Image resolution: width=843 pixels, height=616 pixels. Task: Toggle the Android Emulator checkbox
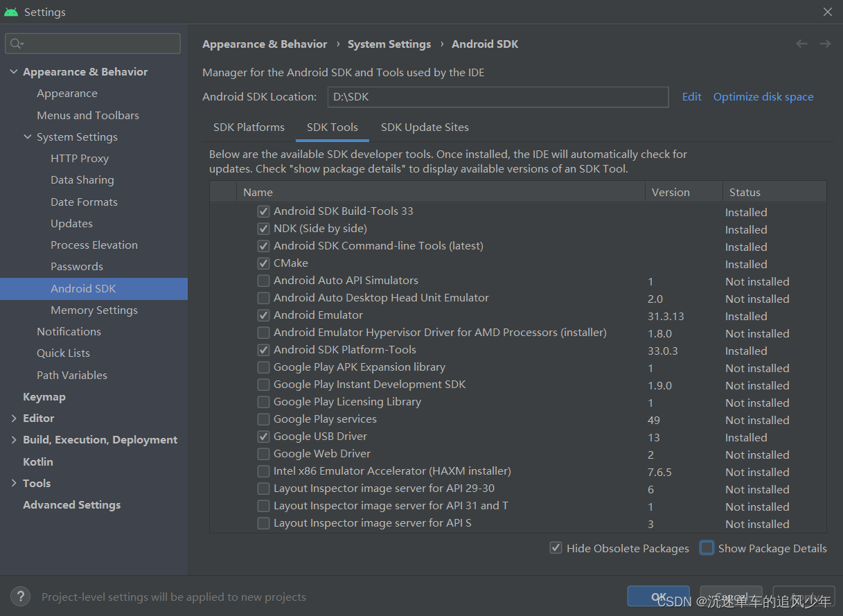pyautogui.click(x=263, y=315)
